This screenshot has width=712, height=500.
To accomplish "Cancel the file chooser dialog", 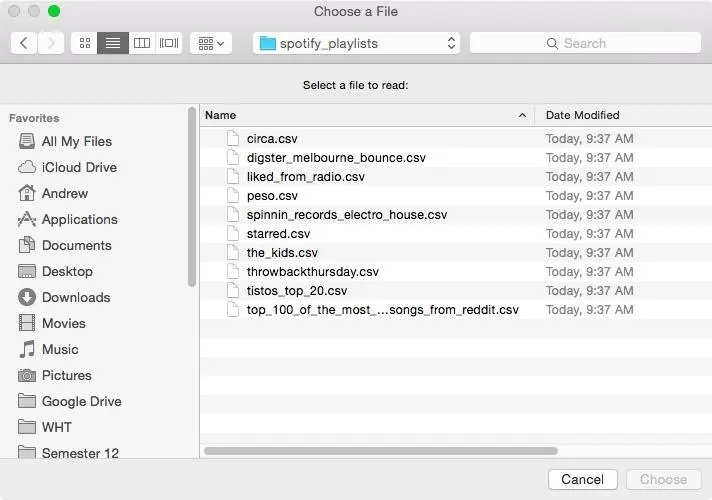I will coord(583,480).
